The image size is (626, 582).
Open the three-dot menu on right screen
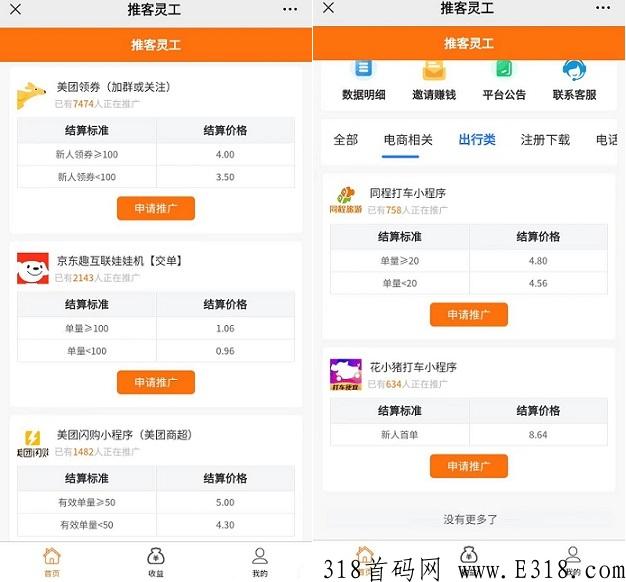click(603, 8)
